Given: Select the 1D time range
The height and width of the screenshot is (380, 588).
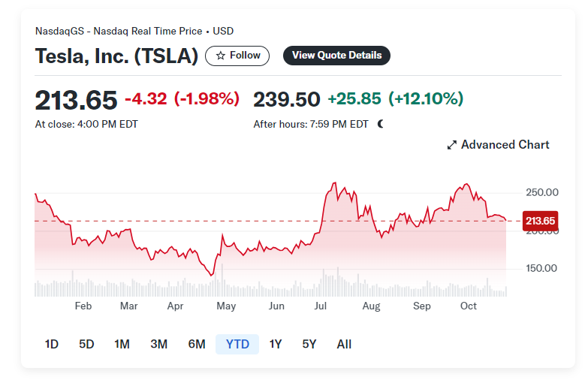Looking at the screenshot, I should 51,345.
